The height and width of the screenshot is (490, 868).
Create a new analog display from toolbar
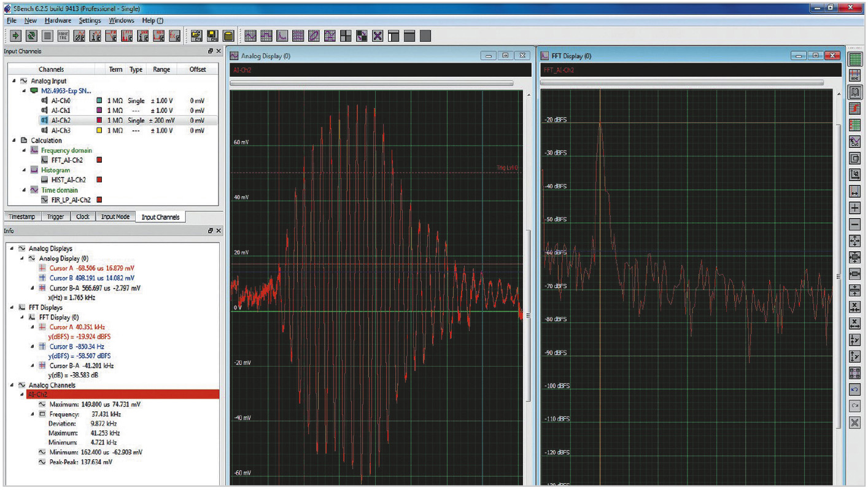coord(250,36)
